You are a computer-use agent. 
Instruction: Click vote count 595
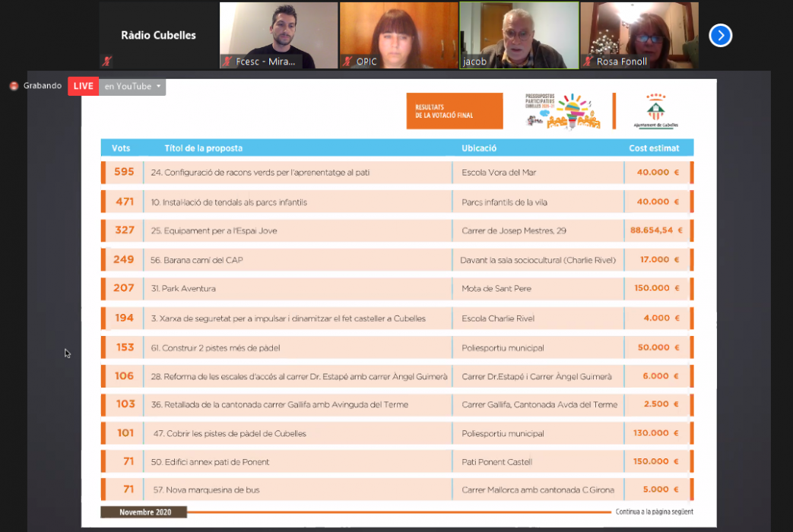coord(124,172)
